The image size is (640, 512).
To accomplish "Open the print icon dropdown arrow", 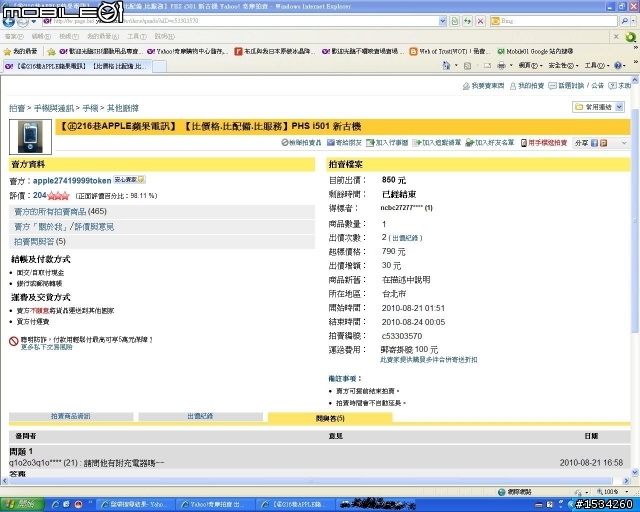I will (x=511, y=65).
